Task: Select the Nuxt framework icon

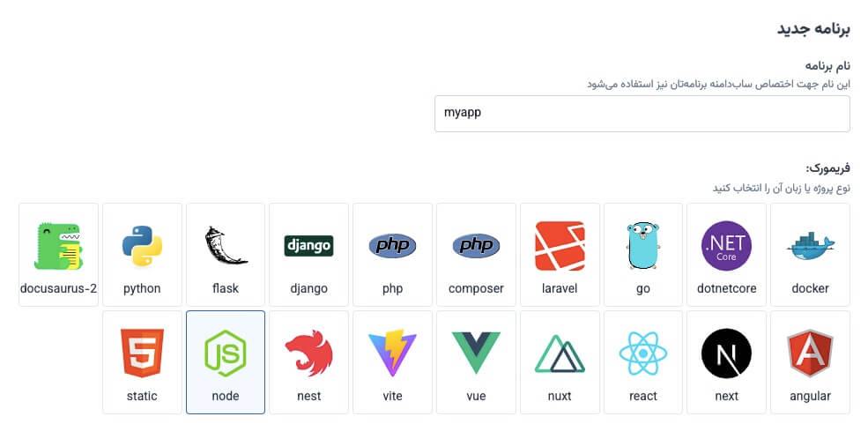Action: (560, 353)
